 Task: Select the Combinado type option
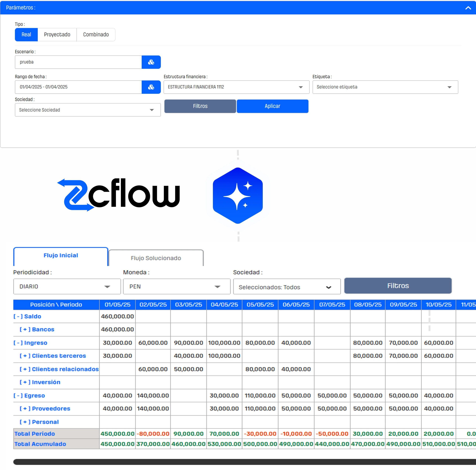coord(96,35)
